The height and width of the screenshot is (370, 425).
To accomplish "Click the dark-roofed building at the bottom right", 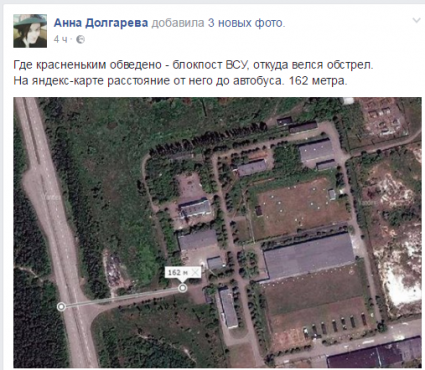I will pyautogui.click(x=375, y=353).
